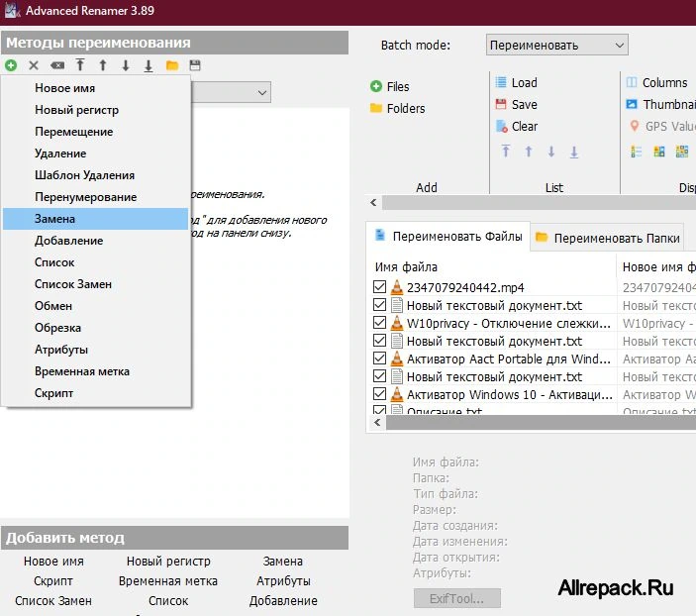696x616 pixels.
Task: Click the clear all methods icon
Action: click(57, 65)
